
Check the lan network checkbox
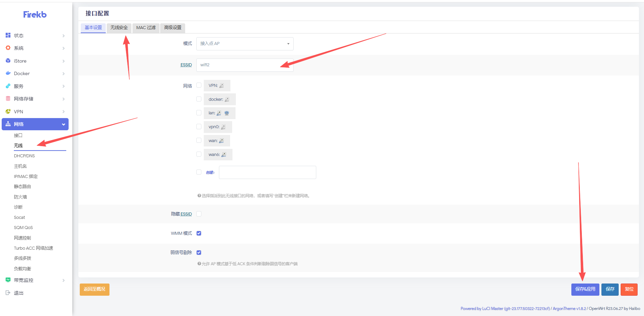coord(199,113)
